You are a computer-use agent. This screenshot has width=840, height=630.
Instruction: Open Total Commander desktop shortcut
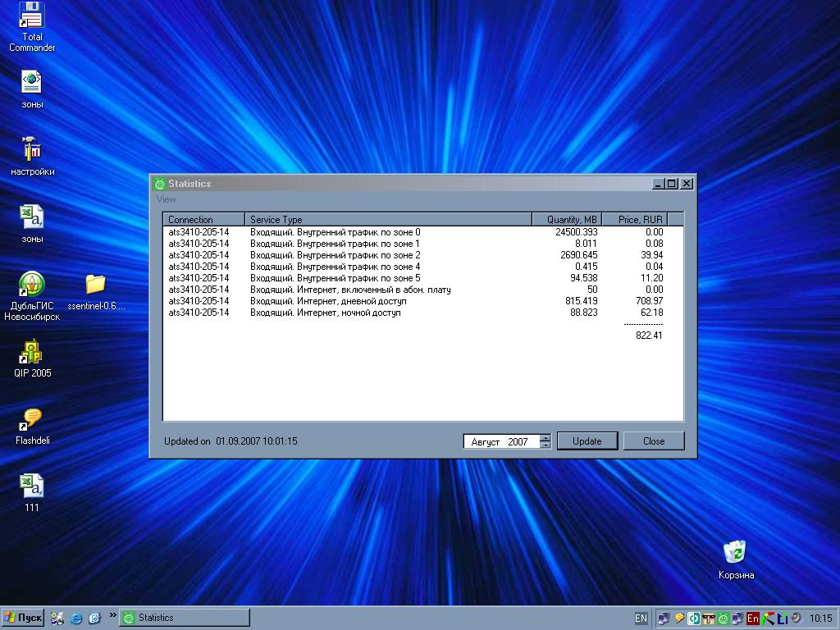tap(32, 16)
